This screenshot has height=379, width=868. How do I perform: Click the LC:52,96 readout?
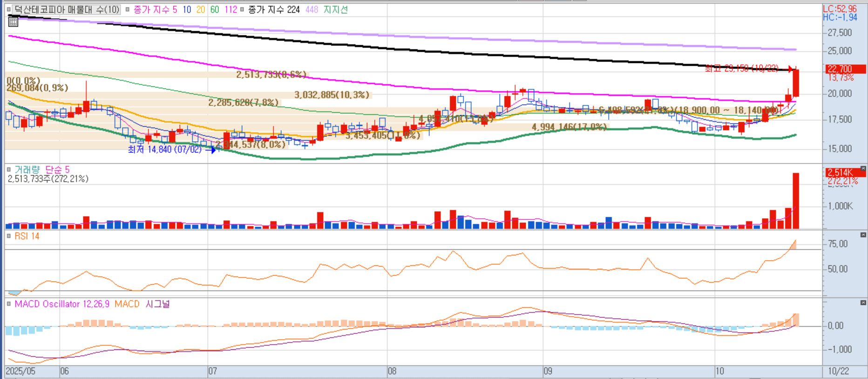[840, 8]
